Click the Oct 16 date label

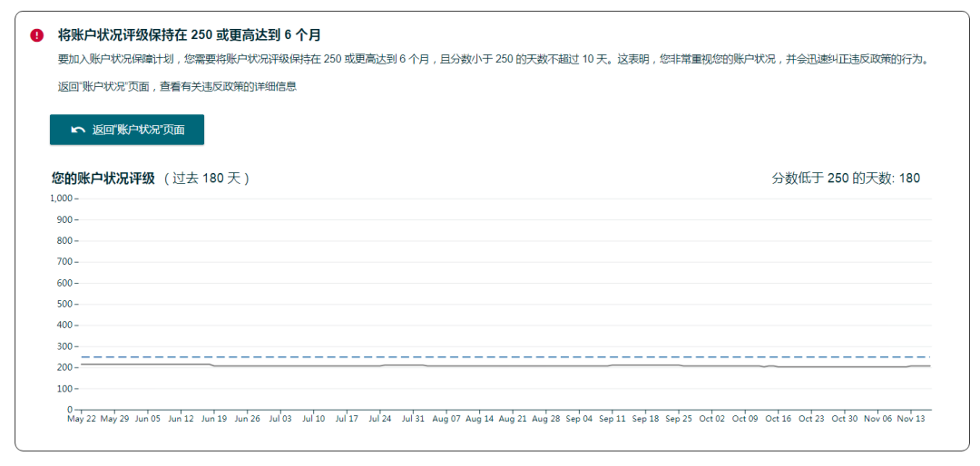778,419
